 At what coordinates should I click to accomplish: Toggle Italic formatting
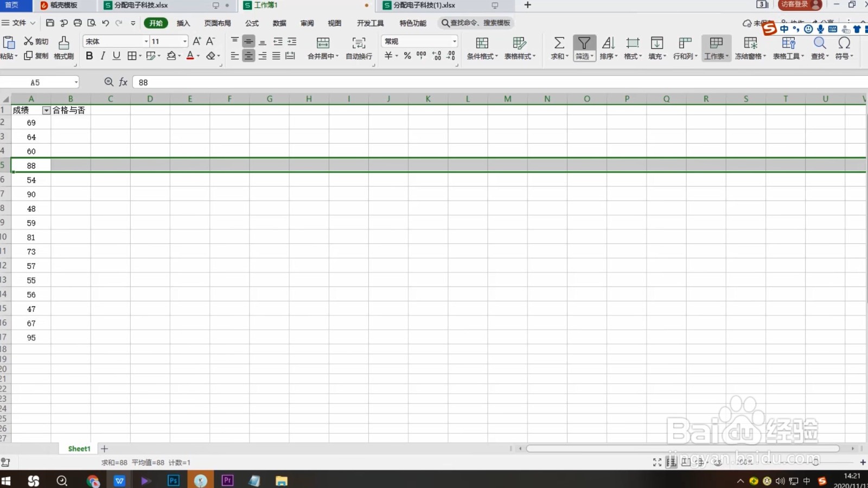pos(103,55)
